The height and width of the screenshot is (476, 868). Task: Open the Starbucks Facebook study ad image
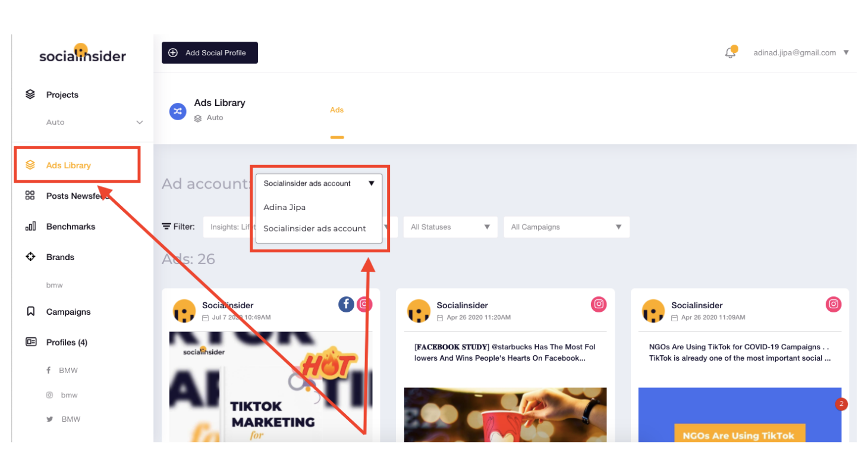[x=505, y=415]
